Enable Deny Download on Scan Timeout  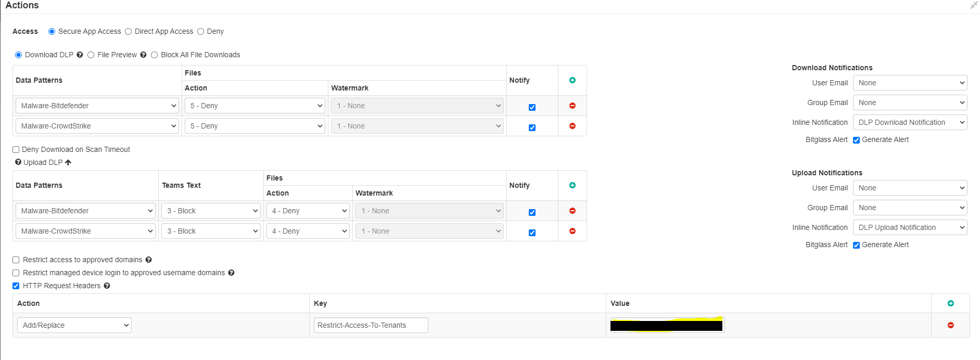point(16,150)
